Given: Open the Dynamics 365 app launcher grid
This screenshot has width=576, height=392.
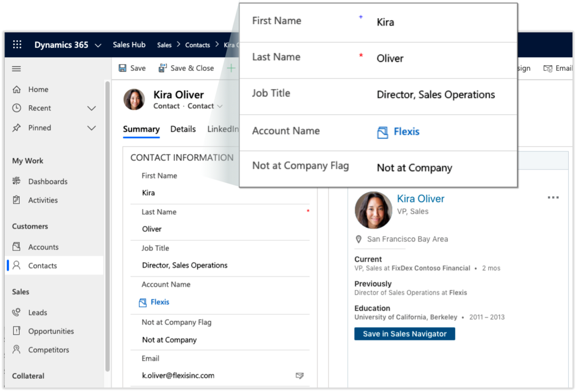Looking at the screenshot, I should click(x=17, y=45).
